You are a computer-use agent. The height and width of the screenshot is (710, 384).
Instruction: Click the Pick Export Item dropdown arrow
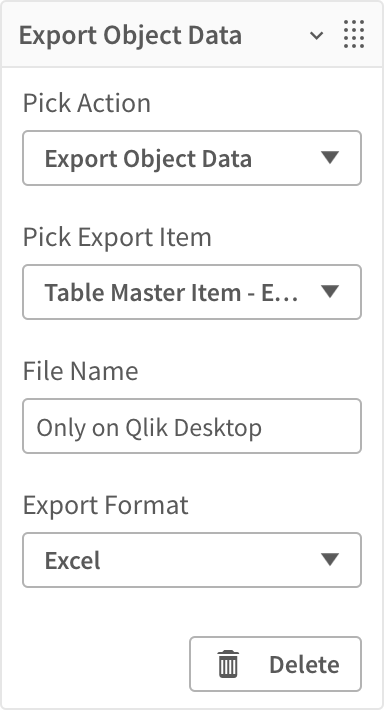point(330,292)
